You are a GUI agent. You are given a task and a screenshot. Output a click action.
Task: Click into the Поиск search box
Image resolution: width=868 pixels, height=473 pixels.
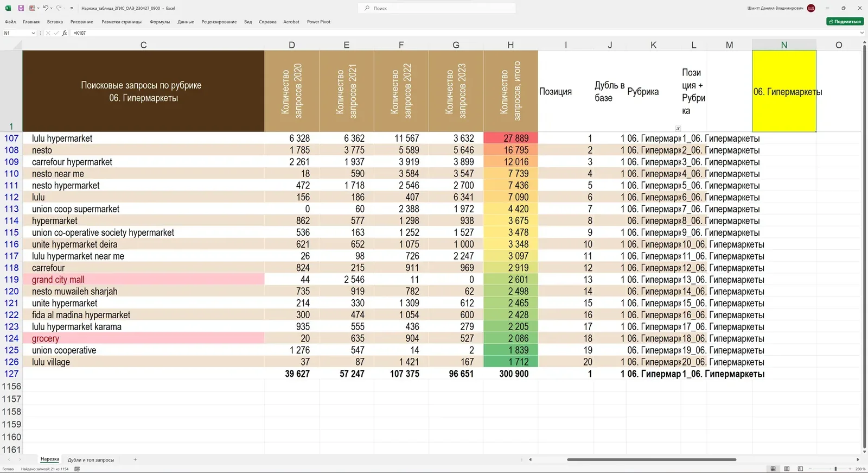(x=437, y=8)
